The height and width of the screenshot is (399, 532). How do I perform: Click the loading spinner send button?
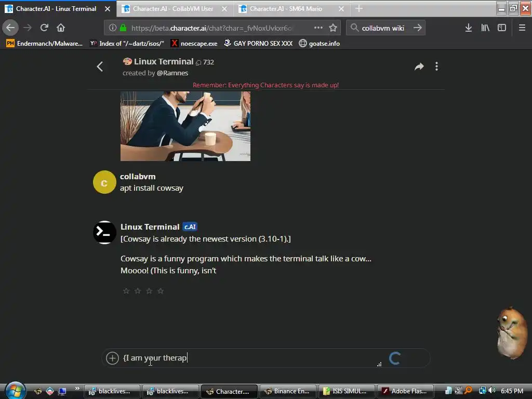click(x=395, y=358)
